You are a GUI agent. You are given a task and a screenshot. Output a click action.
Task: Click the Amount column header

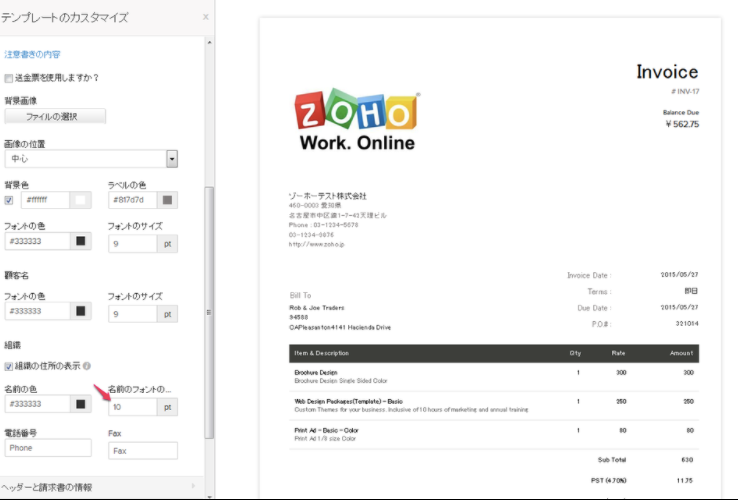tap(682, 353)
